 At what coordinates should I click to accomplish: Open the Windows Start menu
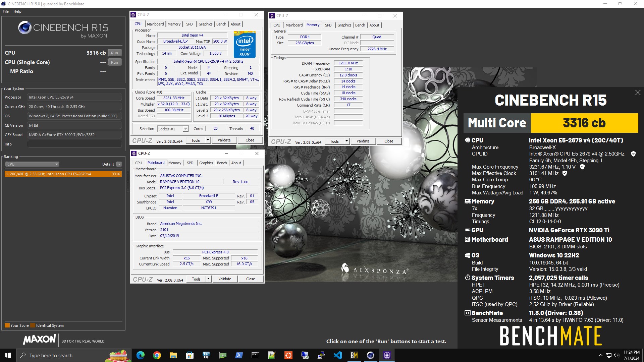[8, 355]
